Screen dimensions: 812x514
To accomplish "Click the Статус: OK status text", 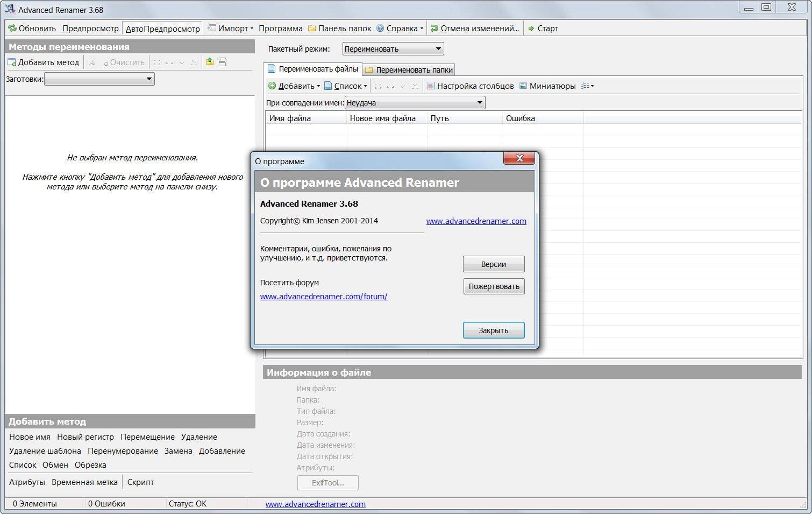I will (188, 504).
